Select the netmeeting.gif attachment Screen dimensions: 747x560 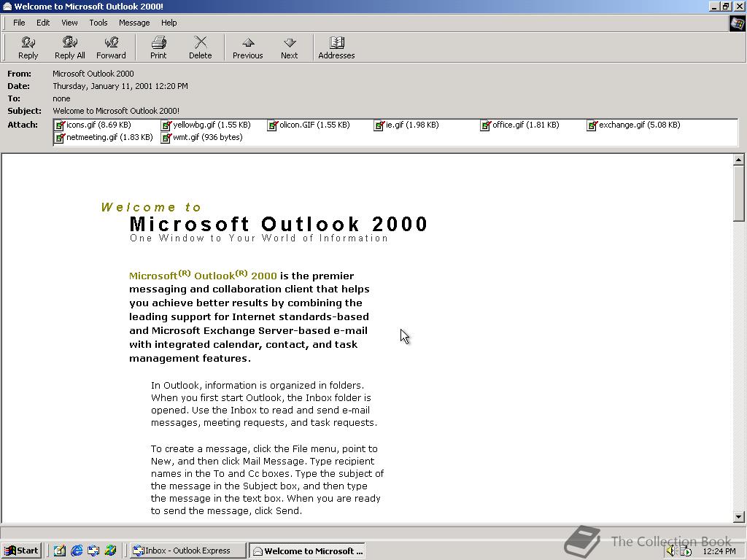pos(104,137)
